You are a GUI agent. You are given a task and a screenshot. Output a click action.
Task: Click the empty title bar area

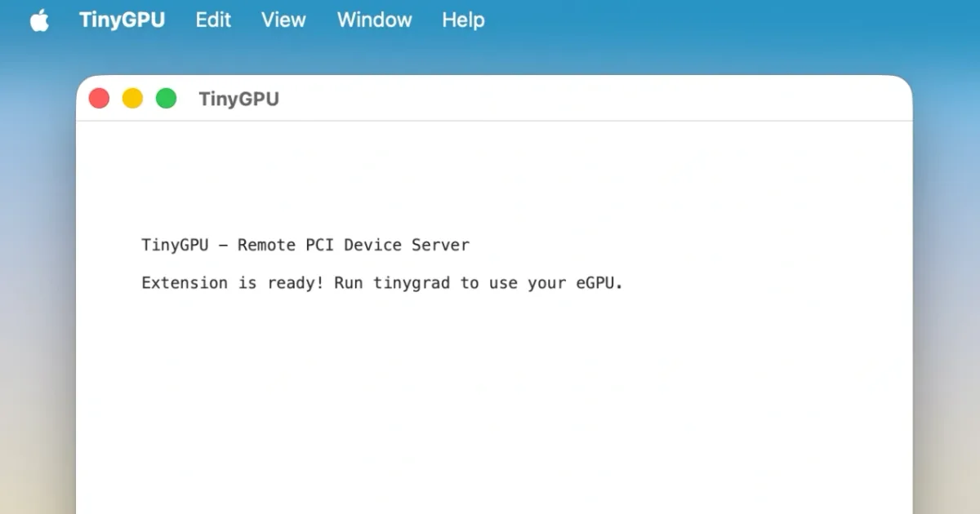572,99
